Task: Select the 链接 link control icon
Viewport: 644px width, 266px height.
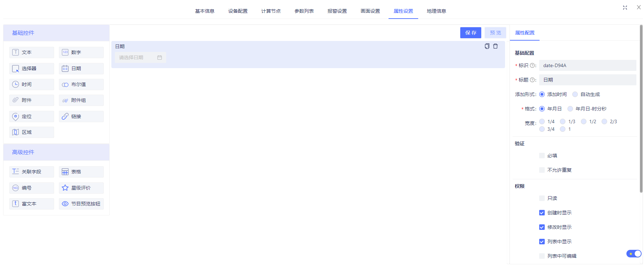Action: click(65, 116)
